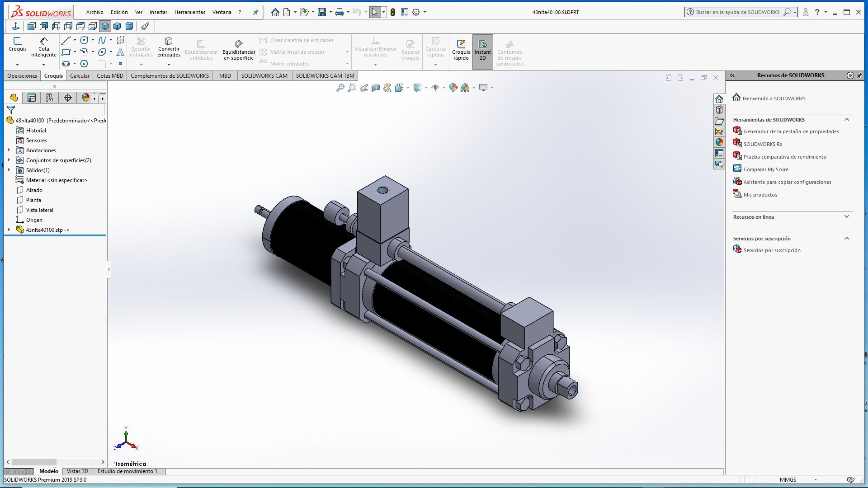Expand the Recursos en línea section
Viewport: 868px width, 488px height.
[x=846, y=217]
